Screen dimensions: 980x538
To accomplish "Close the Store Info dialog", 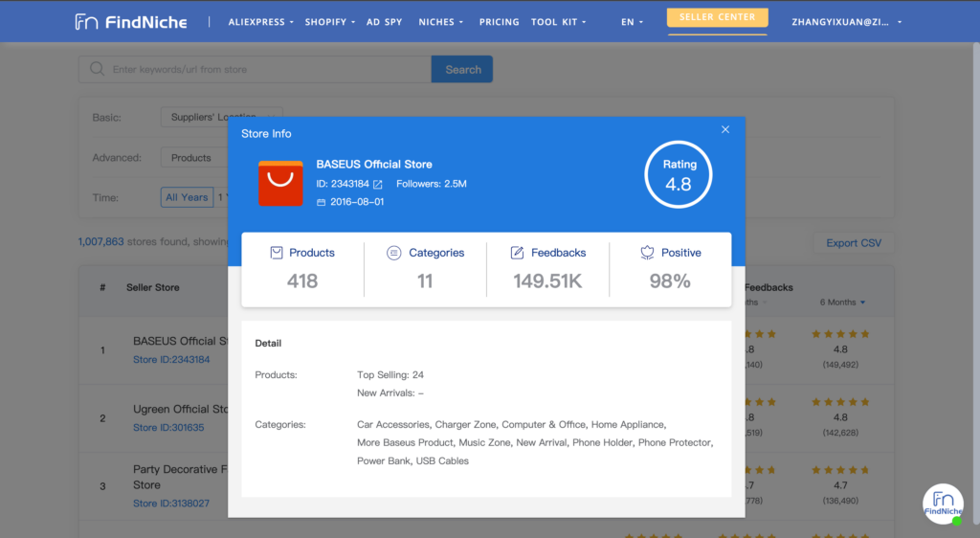I will pos(725,130).
